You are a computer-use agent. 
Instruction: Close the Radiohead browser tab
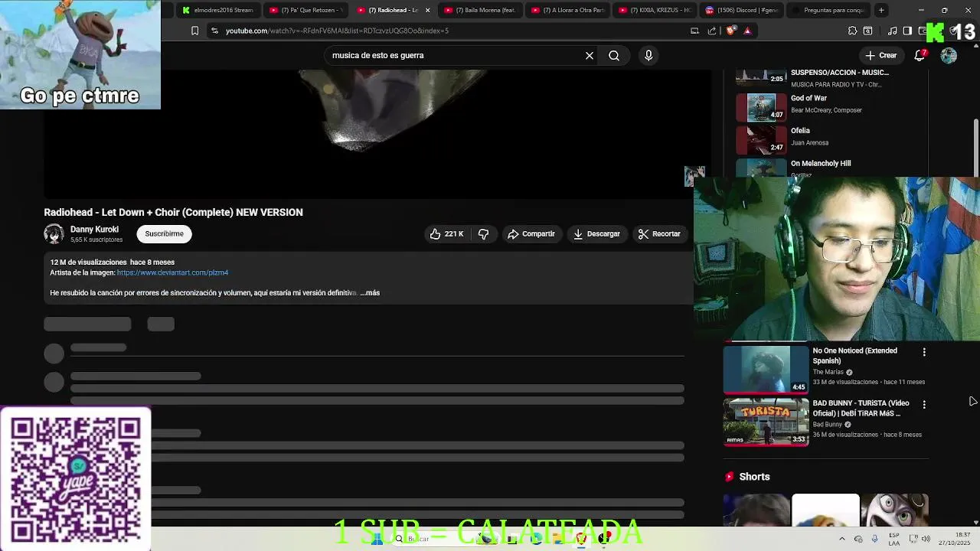(427, 10)
